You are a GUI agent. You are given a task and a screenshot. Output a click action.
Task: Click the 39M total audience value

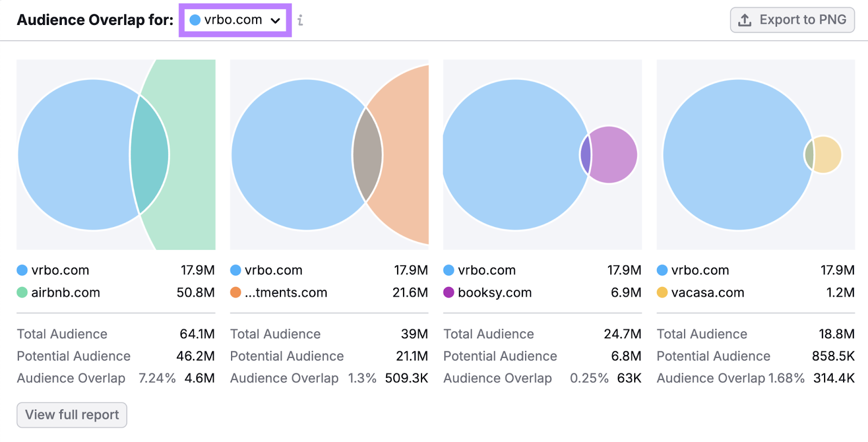414,334
